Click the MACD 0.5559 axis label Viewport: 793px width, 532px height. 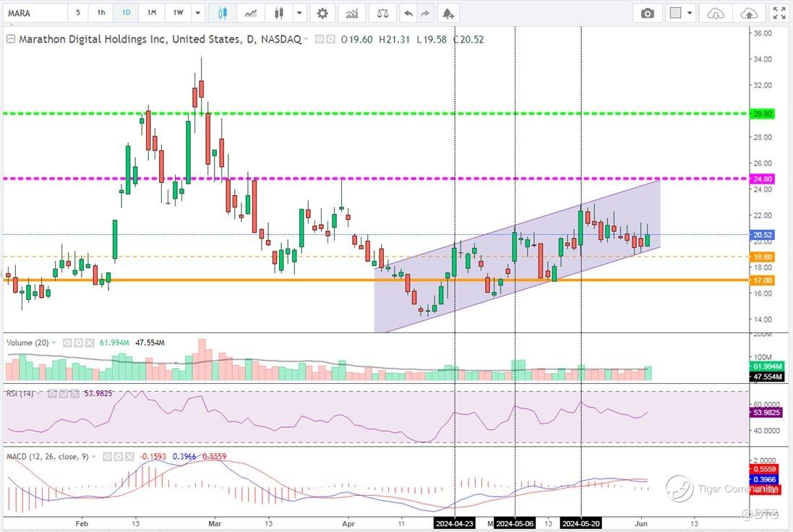point(764,469)
